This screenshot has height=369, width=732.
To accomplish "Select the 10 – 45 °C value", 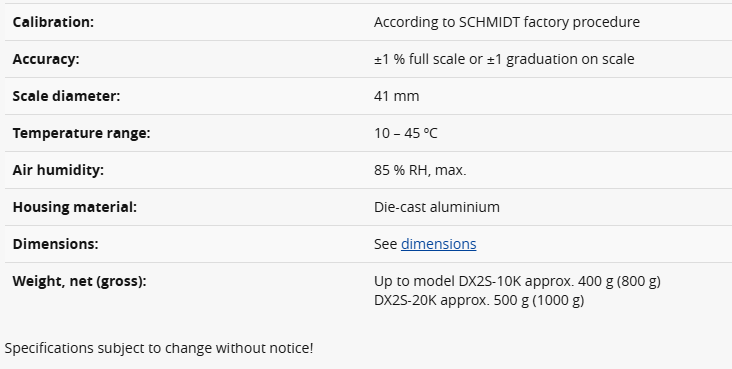I will [406, 133].
